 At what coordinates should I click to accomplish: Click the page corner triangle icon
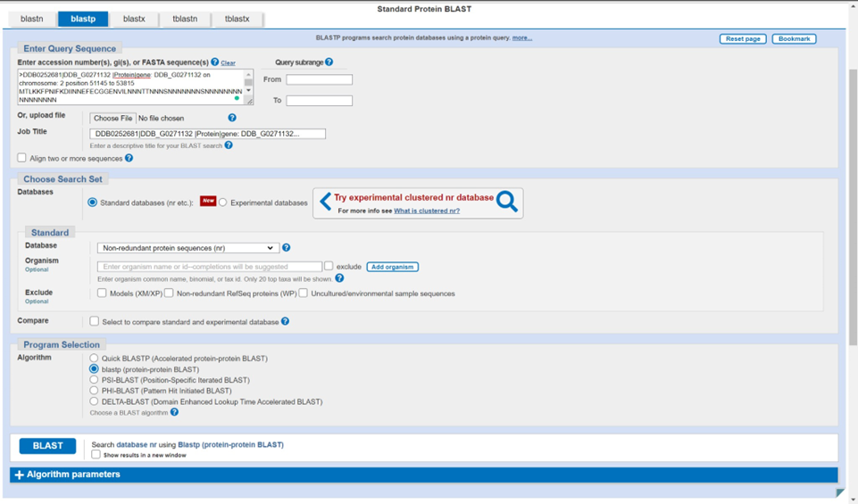click(840, 493)
